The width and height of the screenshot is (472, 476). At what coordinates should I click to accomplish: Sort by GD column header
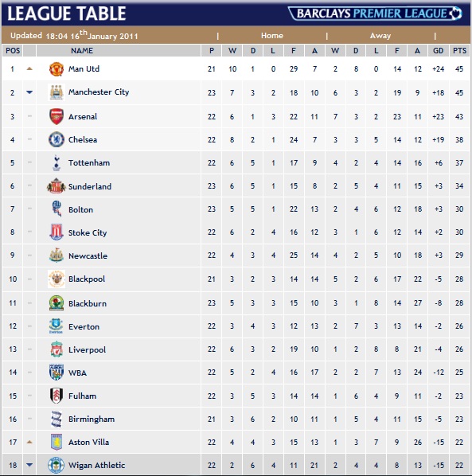tap(438, 51)
